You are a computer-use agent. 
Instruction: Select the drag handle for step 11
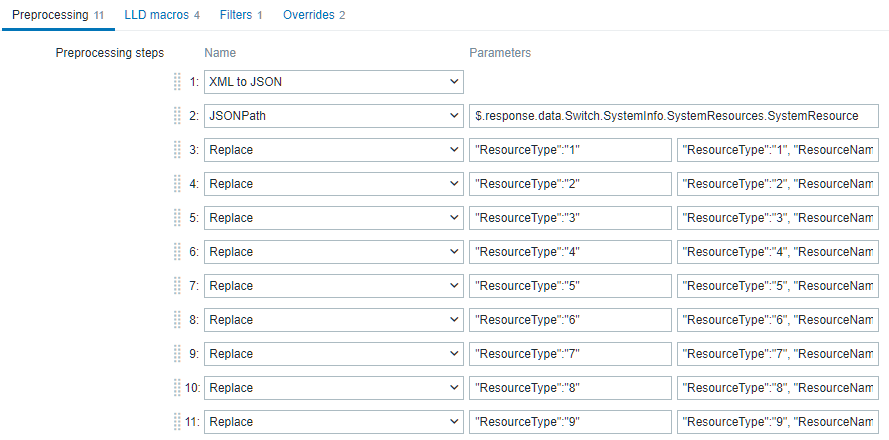[178, 422]
